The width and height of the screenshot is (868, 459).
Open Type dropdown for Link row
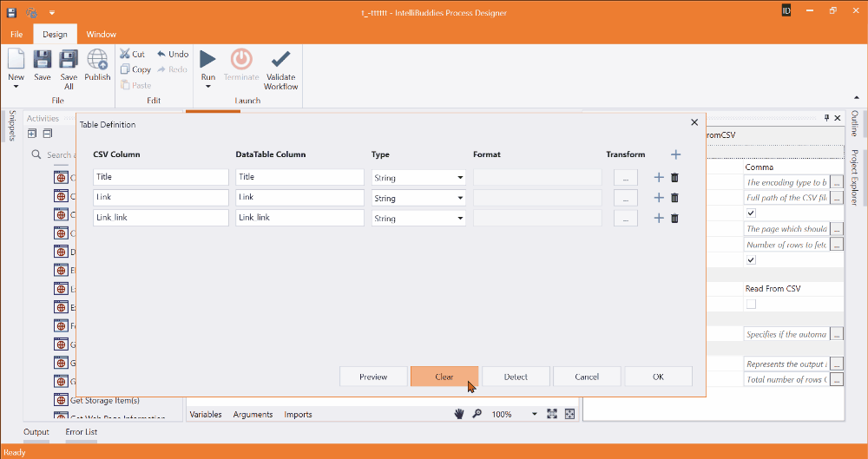point(460,198)
